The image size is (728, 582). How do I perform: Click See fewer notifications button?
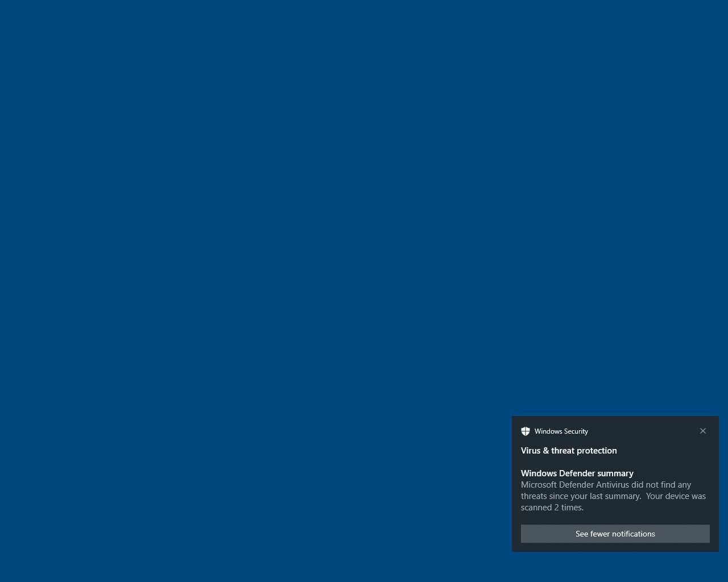[x=615, y=534]
